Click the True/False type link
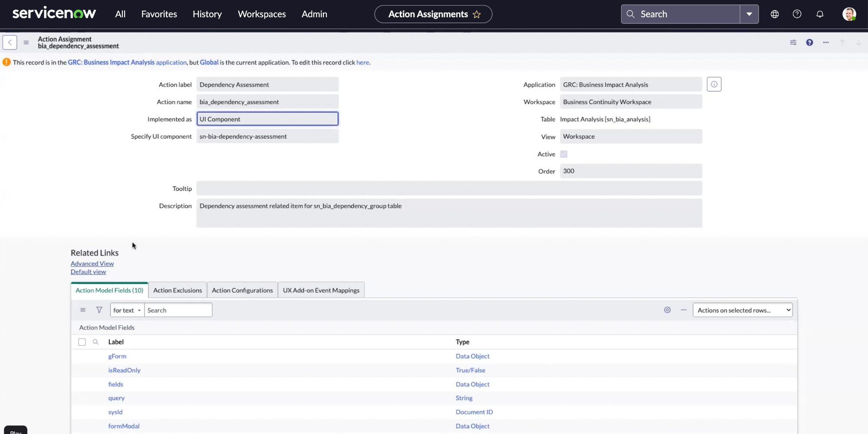Screen dimensions: 868x434 (470, 370)
